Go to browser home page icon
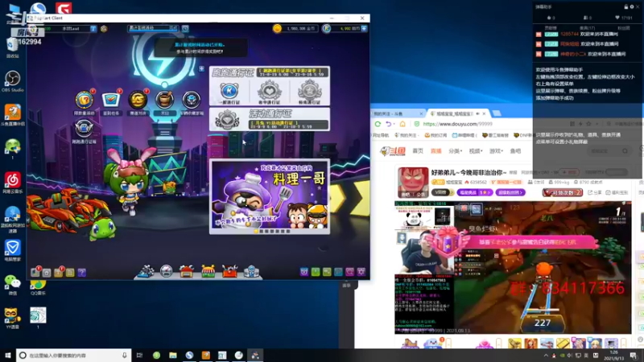 tap(402, 124)
